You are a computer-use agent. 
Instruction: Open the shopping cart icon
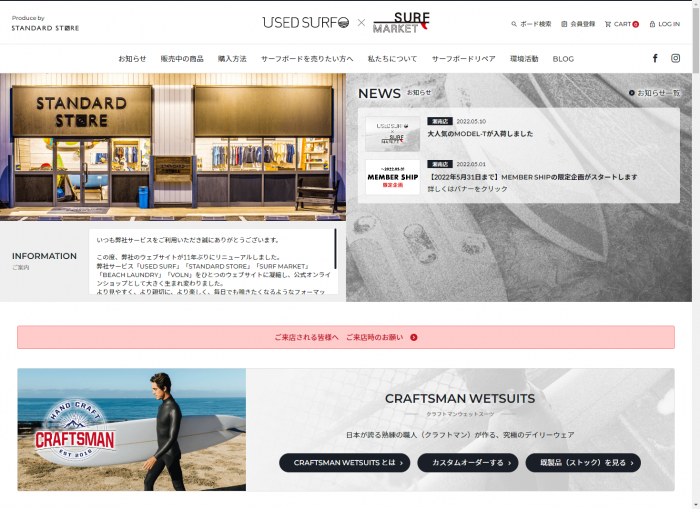coord(608,24)
